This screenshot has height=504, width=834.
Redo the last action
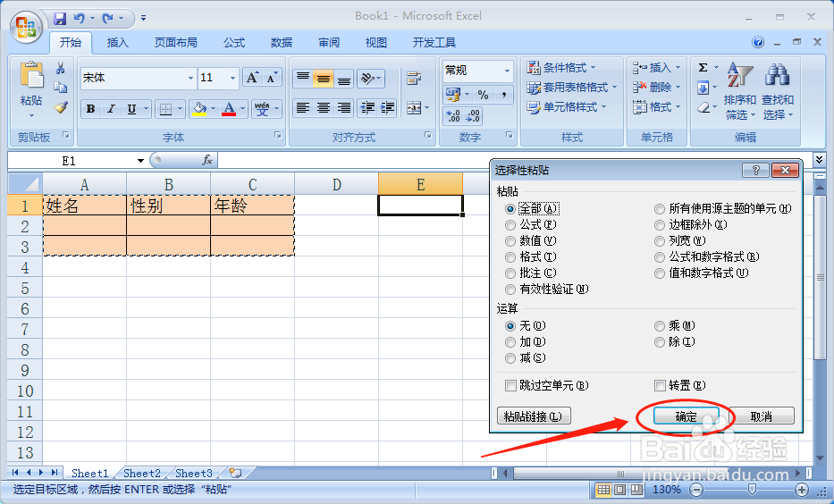pos(108,19)
